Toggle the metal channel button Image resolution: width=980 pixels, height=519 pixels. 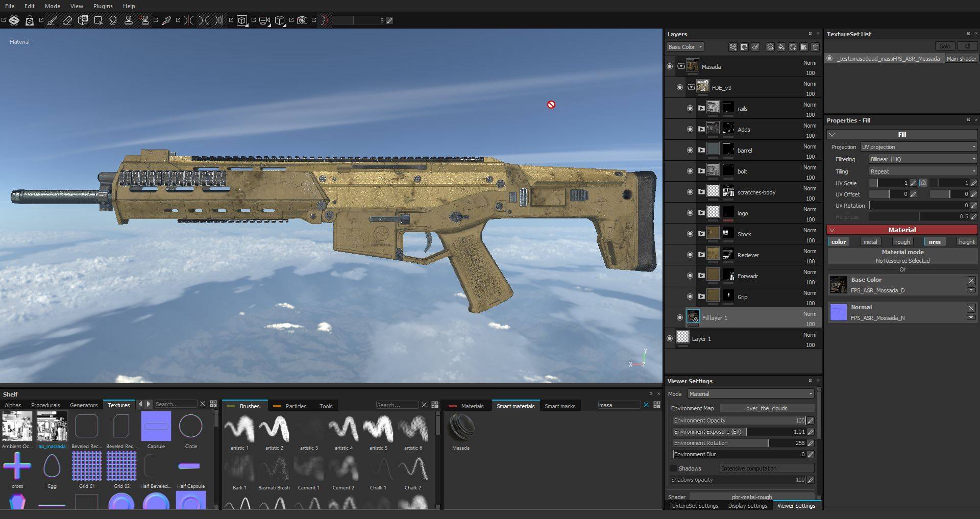coord(870,242)
